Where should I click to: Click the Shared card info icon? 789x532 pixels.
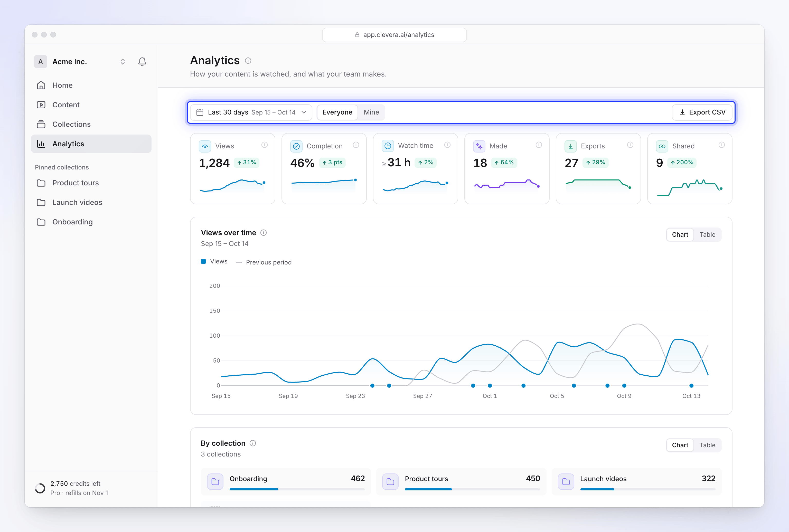click(721, 145)
